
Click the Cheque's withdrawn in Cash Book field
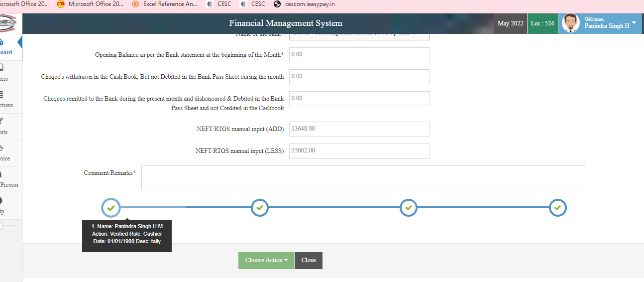359,77
